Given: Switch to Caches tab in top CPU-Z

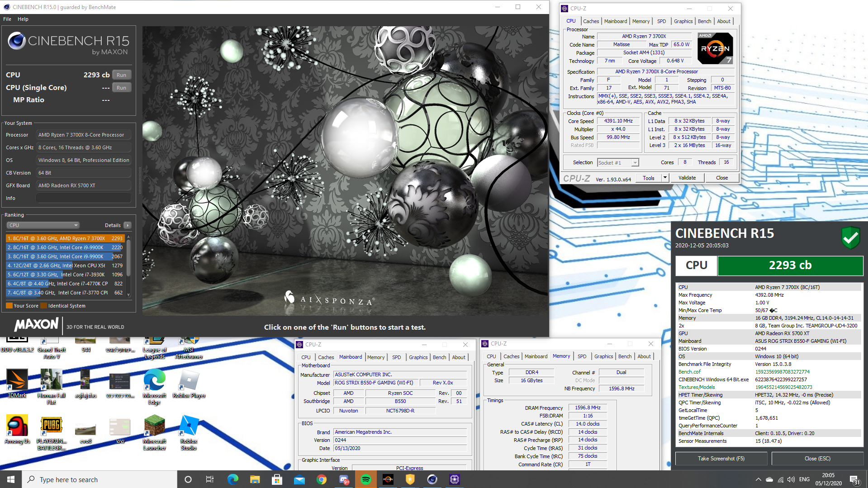Looking at the screenshot, I should pyautogui.click(x=591, y=21).
